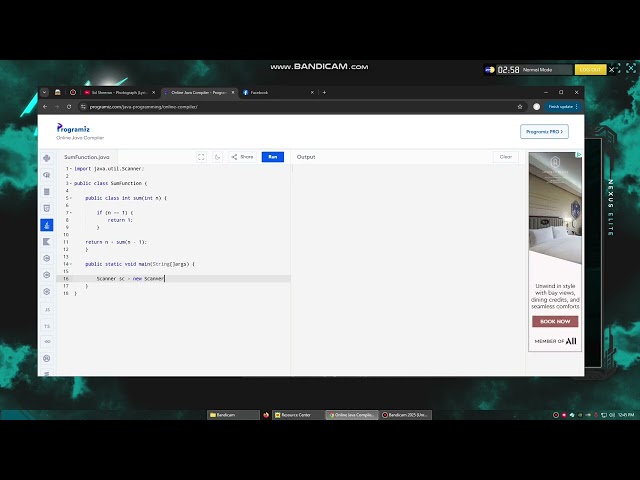Enter fullscreen mode for the editor
This screenshot has width=640, height=480.
[201, 157]
